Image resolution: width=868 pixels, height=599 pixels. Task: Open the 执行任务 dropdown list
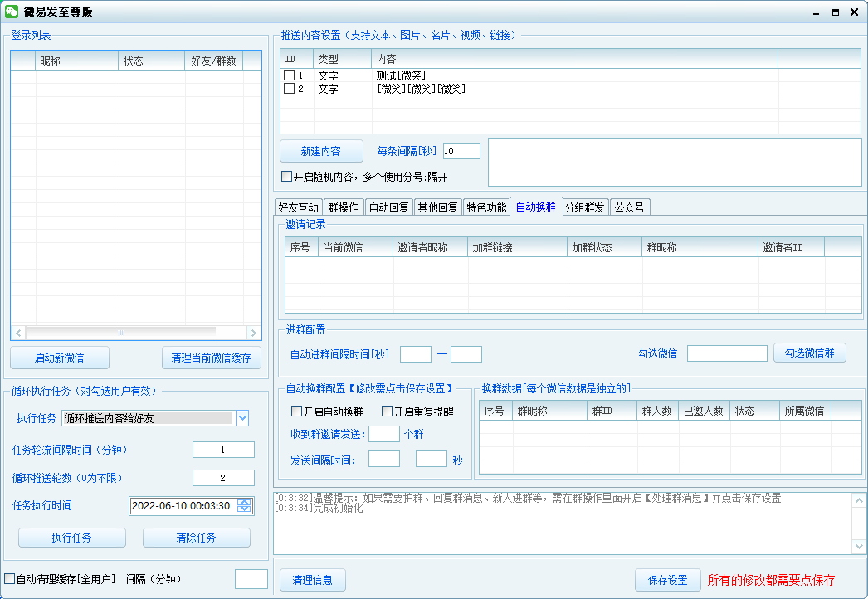tap(242, 418)
